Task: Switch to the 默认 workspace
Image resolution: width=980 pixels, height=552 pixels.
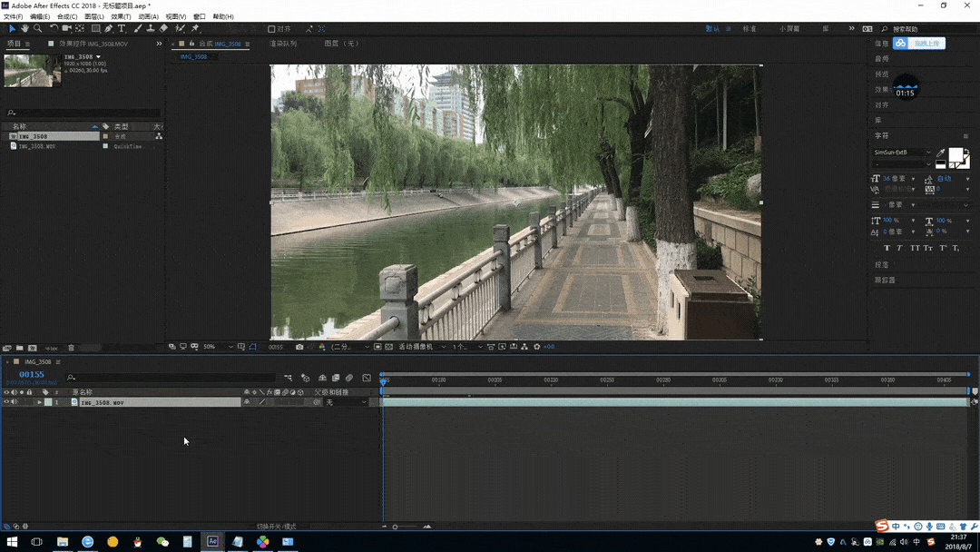Action: click(712, 29)
